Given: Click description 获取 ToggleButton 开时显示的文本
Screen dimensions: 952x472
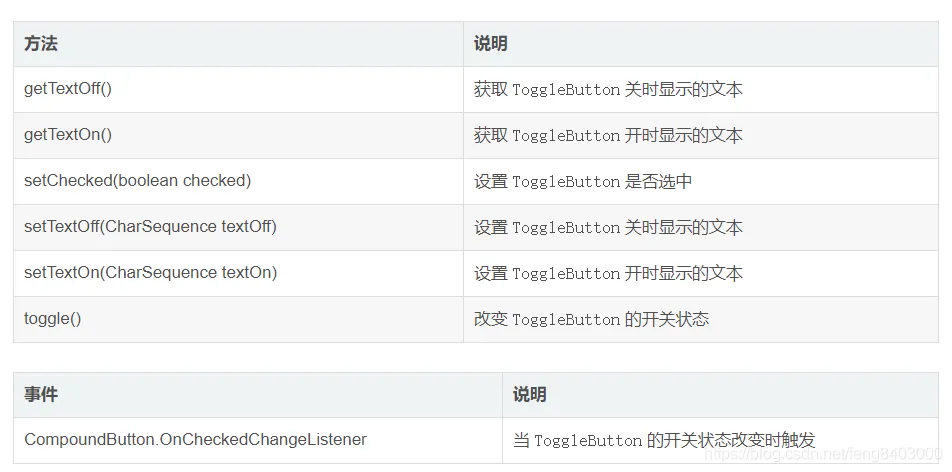Looking at the screenshot, I should point(608,136).
